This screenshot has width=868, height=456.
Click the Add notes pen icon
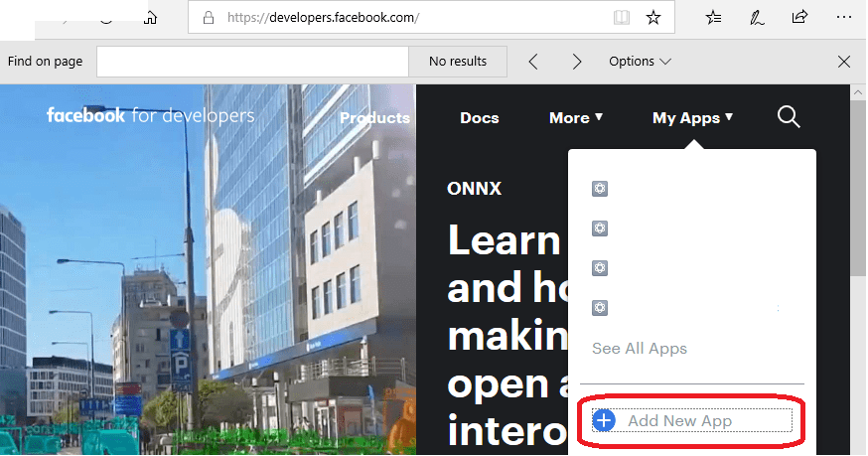(757, 18)
